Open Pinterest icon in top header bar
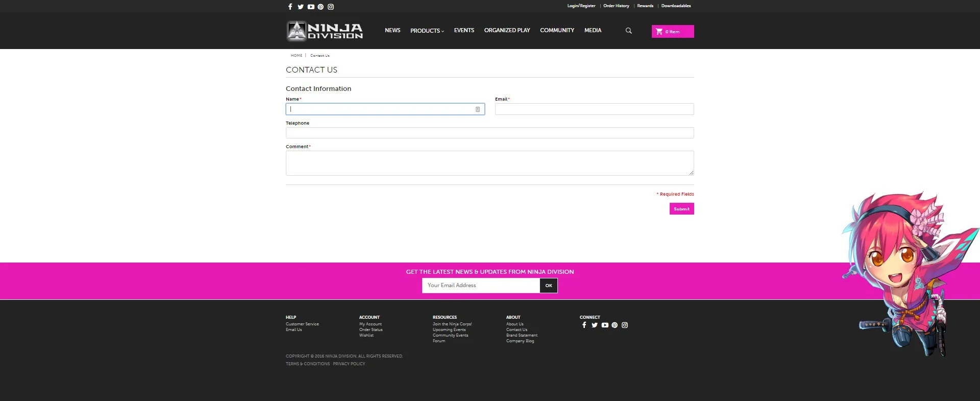Image resolution: width=980 pixels, height=401 pixels. (321, 7)
